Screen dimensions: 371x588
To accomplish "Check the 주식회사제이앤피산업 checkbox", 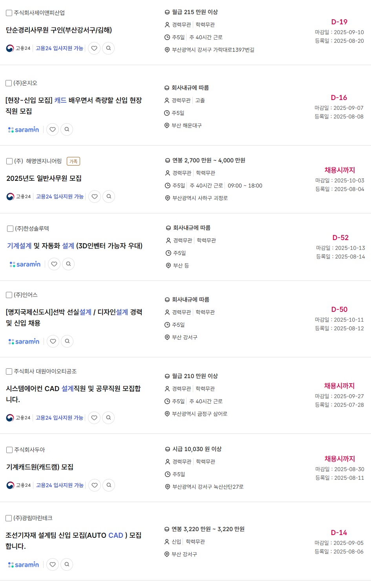I will (x=9, y=13).
